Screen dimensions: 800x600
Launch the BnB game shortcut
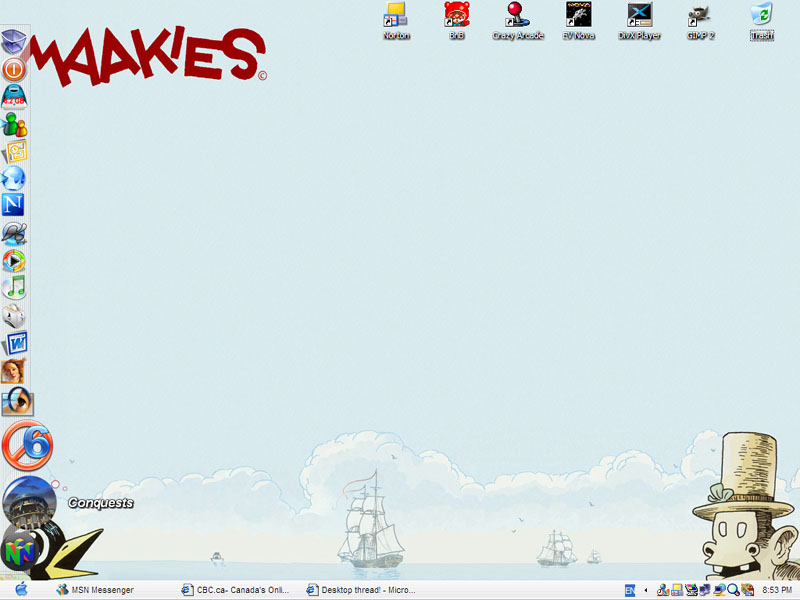tap(457, 15)
